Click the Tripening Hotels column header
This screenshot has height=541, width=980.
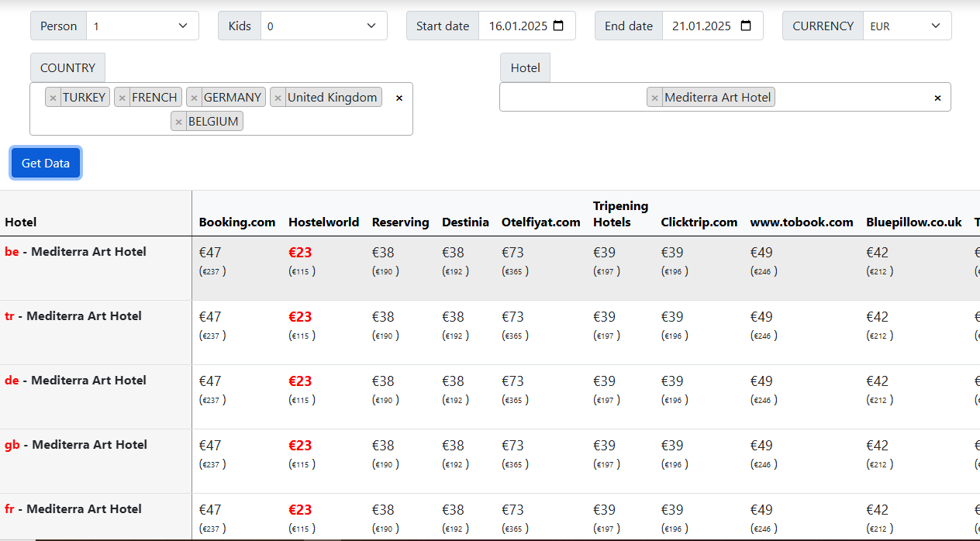(621, 214)
